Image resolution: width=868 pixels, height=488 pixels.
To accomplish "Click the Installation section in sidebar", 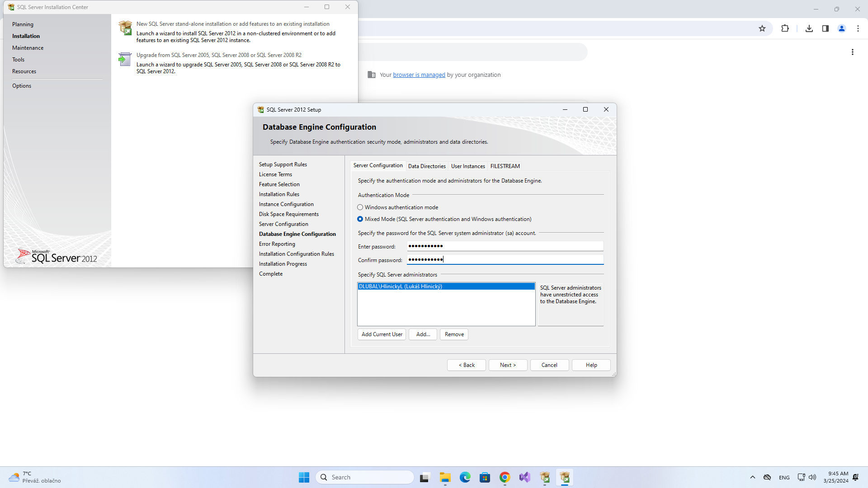I will pos(26,36).
